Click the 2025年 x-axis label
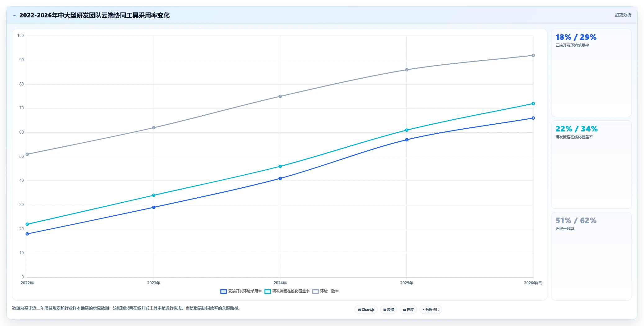The image size is (644, 326). coord(407,283)
